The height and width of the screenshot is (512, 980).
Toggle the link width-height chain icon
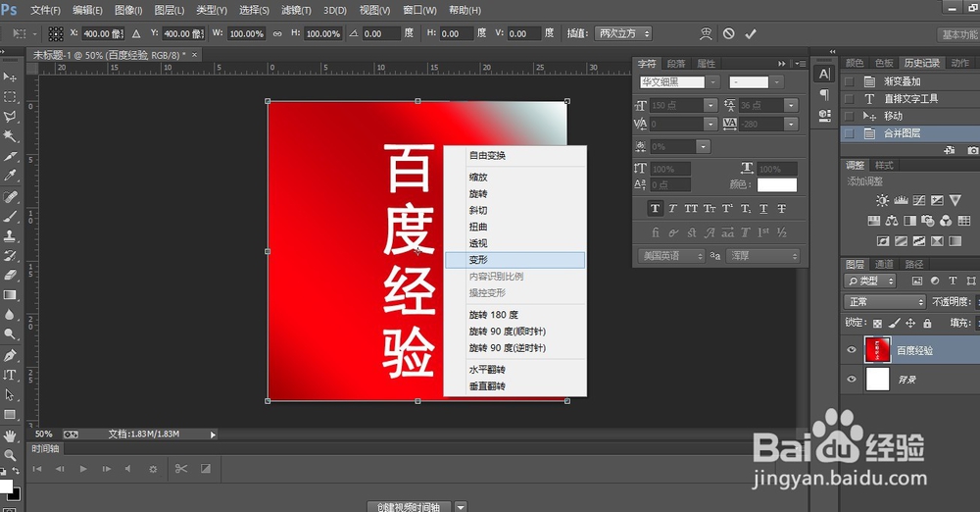click(277, 33)
